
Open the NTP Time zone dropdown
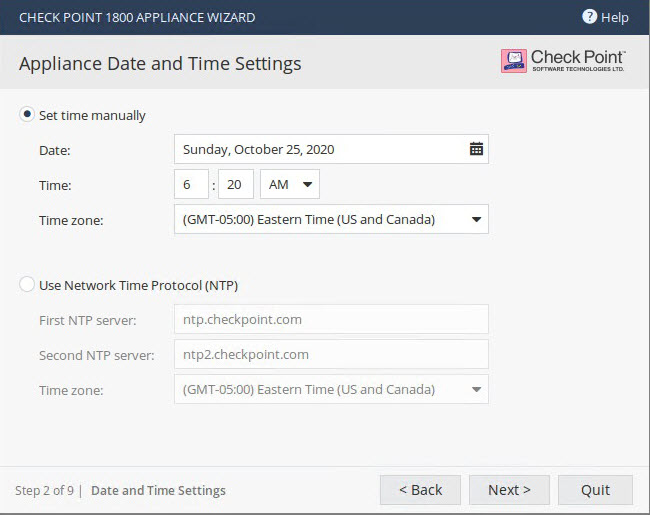coord(331,389)
